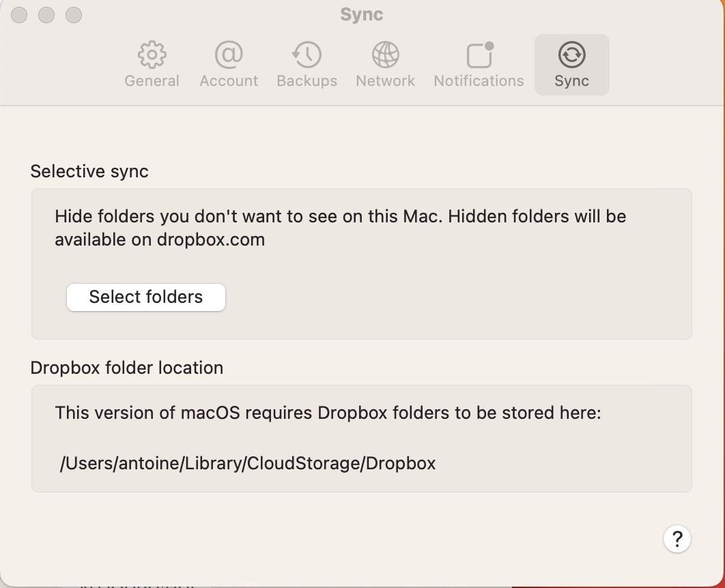Minimize the Sync preferences window
The height and width of the screenshot is (588, 725).
[46, 15]
